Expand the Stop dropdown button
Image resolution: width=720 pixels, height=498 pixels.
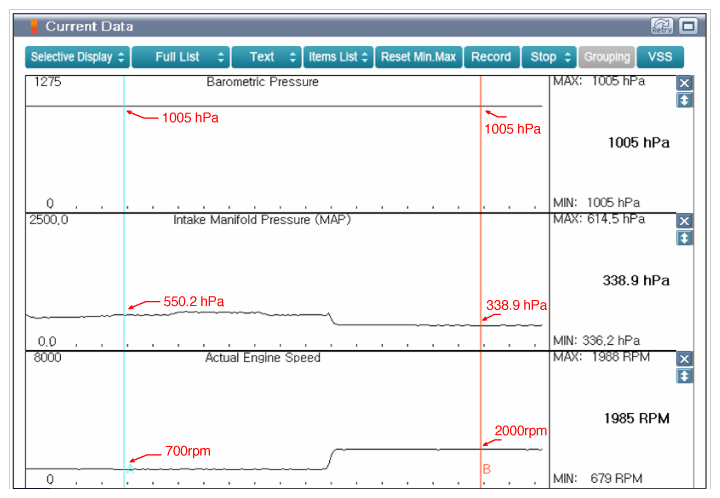coord(549,57)
